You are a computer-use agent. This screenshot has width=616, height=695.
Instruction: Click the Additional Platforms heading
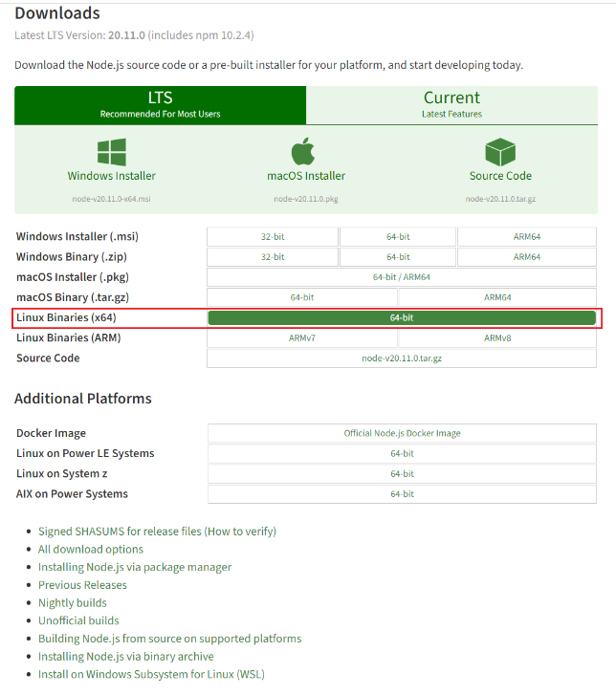[x=83, y=399]
